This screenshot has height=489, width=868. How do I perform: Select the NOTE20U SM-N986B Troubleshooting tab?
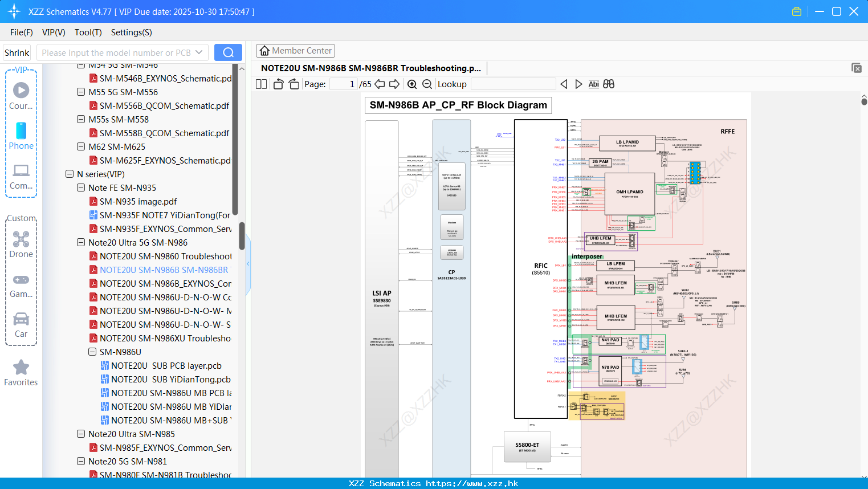(371, 68)
